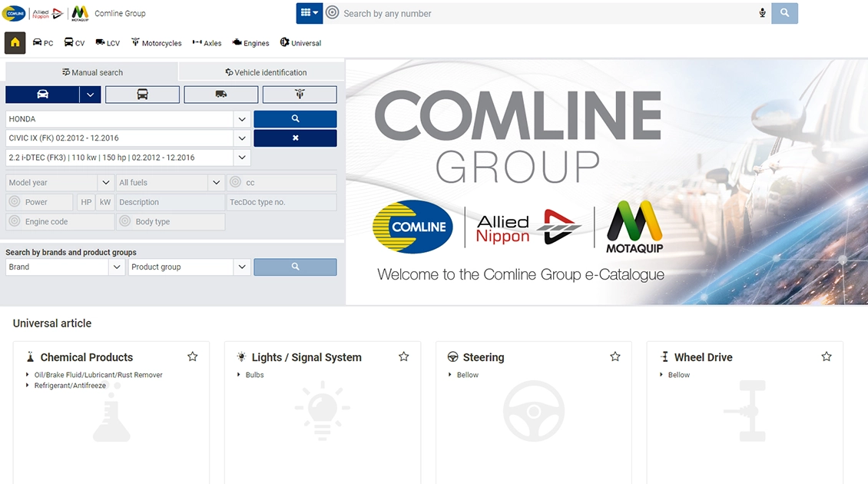
Task: Toggle the kW power unit
Action: pyautogui.click(x=105, y=202)
